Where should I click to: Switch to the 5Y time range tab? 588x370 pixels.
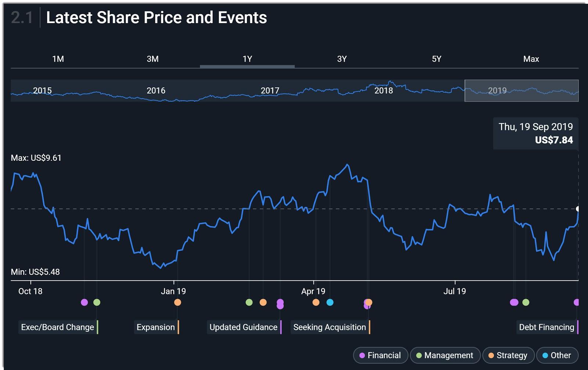click(x=436, y=59)
